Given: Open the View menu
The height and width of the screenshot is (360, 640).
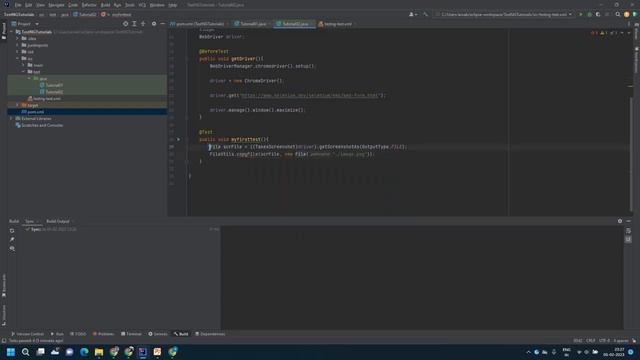Looking at the screenshot, I should click(40, 5).
